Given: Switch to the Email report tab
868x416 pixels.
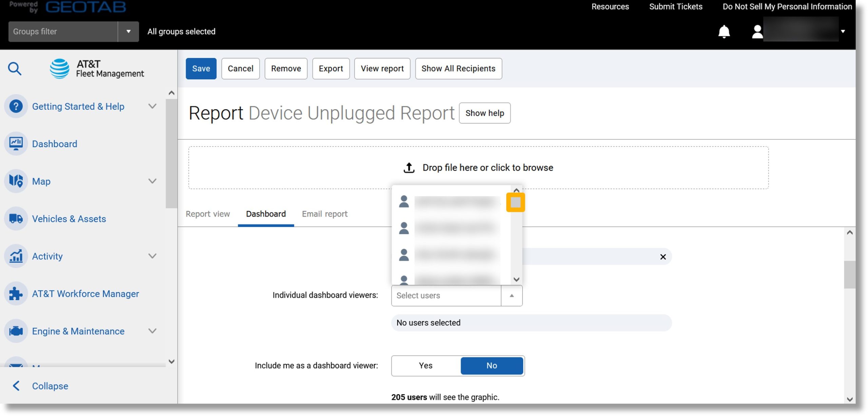Looking at the screenshot, I should coord(324,214).
